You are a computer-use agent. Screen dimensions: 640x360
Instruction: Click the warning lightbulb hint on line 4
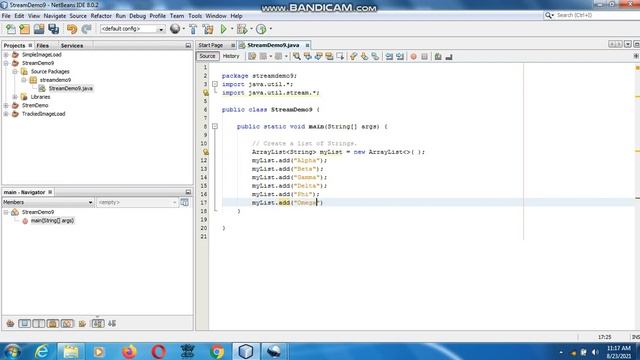pyautogui.click(x=206, y=93)
